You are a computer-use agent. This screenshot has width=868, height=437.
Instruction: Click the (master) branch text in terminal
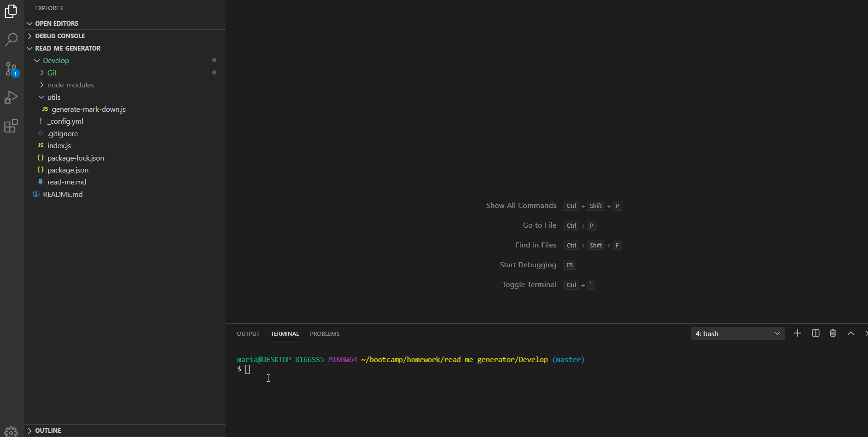[x=568, y=360]
